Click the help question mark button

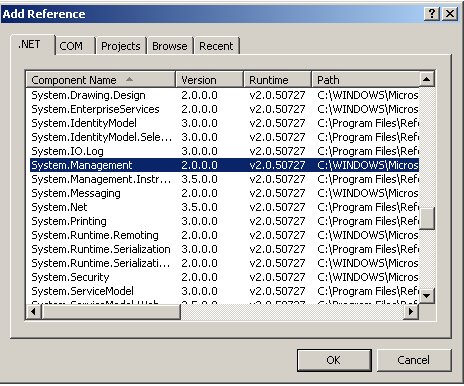431,14
